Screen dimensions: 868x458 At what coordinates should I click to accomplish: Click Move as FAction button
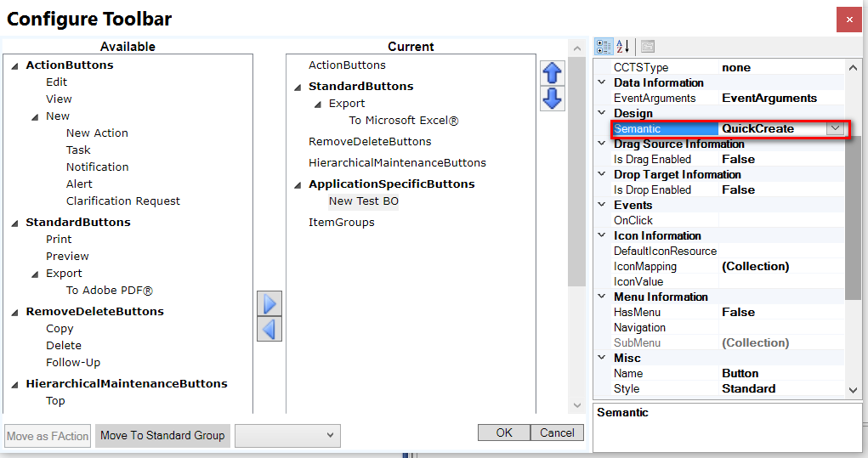pyautogui.click(x=48, y=436)
